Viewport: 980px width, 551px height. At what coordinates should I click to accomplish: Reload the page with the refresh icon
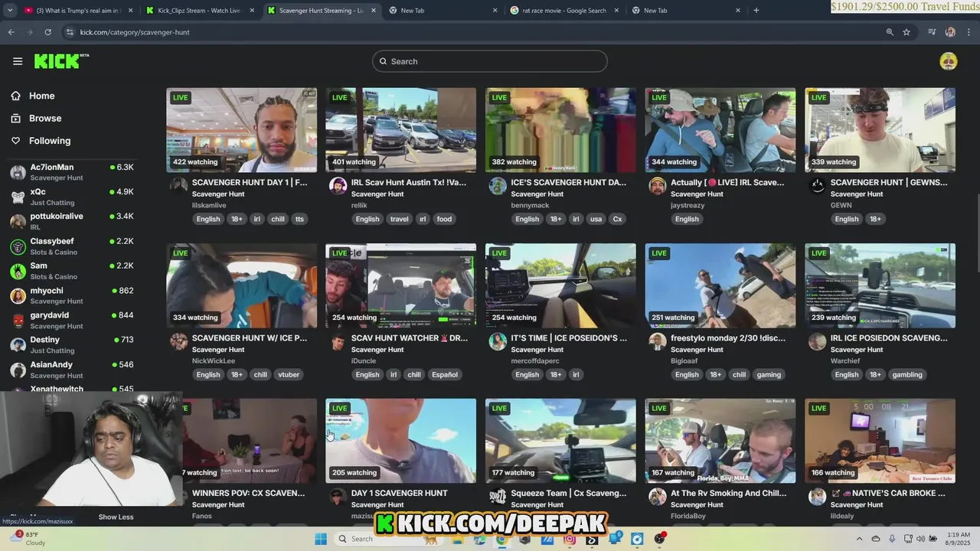[x=47, y=32]
